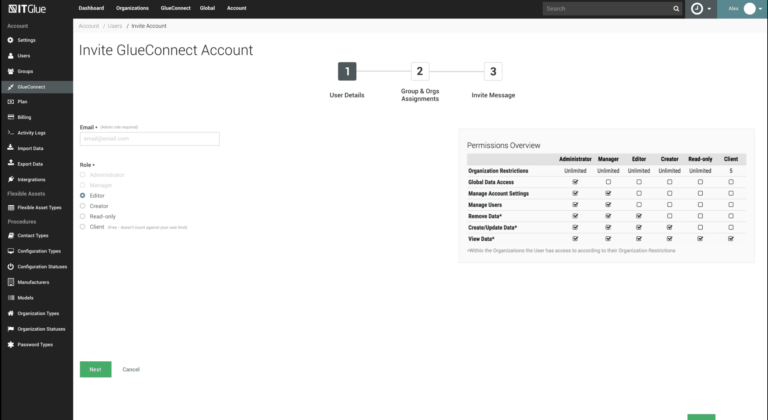Go to step 1 User Details

pyautogui.click(x=347, y=72)
